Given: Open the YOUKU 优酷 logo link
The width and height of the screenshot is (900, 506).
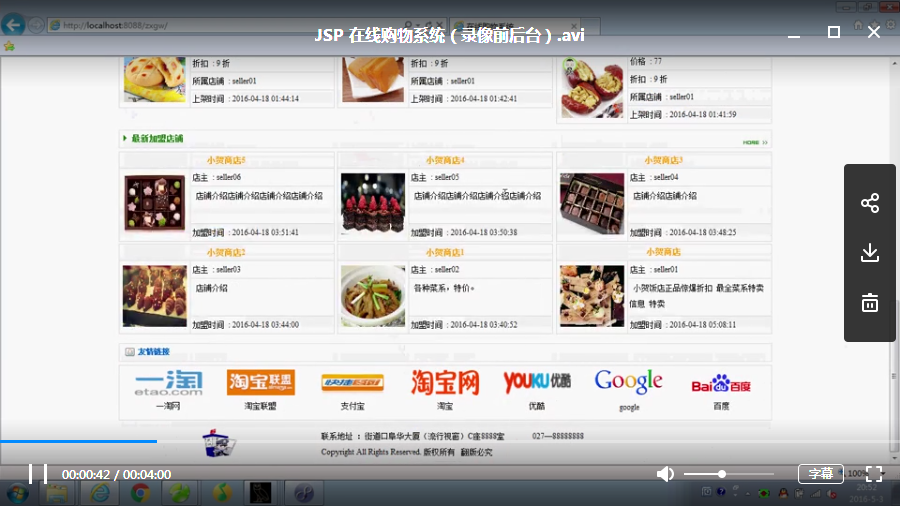Looking at the screenshot, I should [537, 382].
